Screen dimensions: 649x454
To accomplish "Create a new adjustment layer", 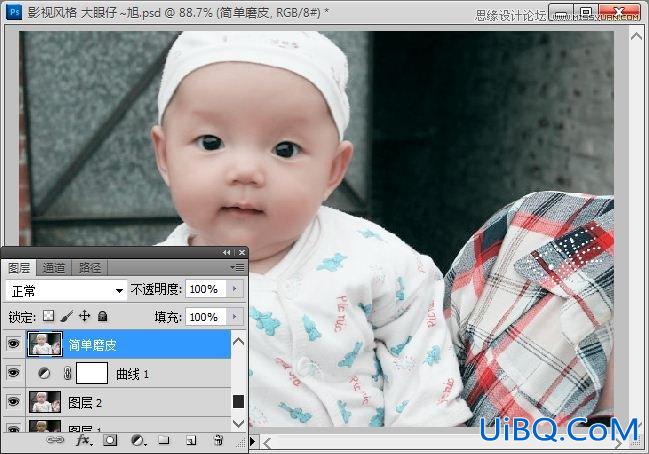I will 138,440.
